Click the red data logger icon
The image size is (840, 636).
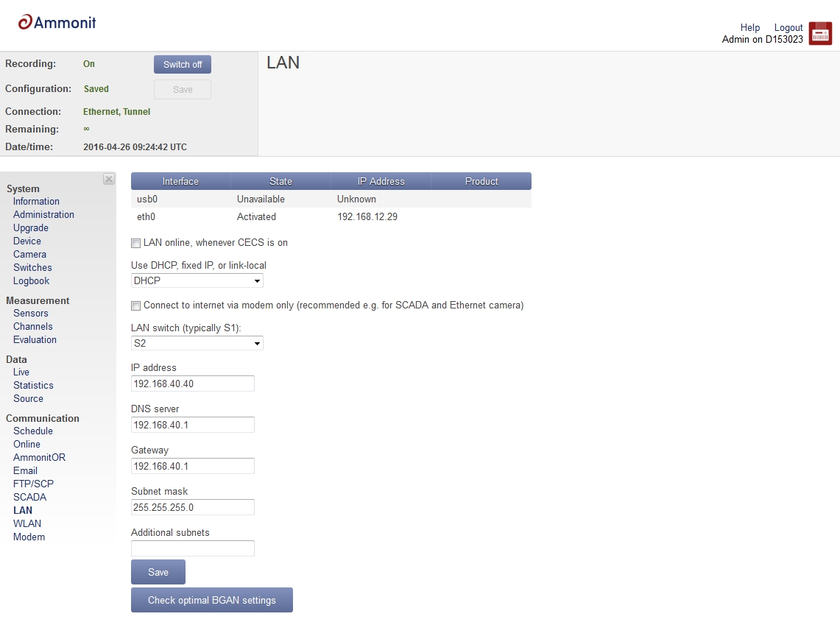click(820, 33)
